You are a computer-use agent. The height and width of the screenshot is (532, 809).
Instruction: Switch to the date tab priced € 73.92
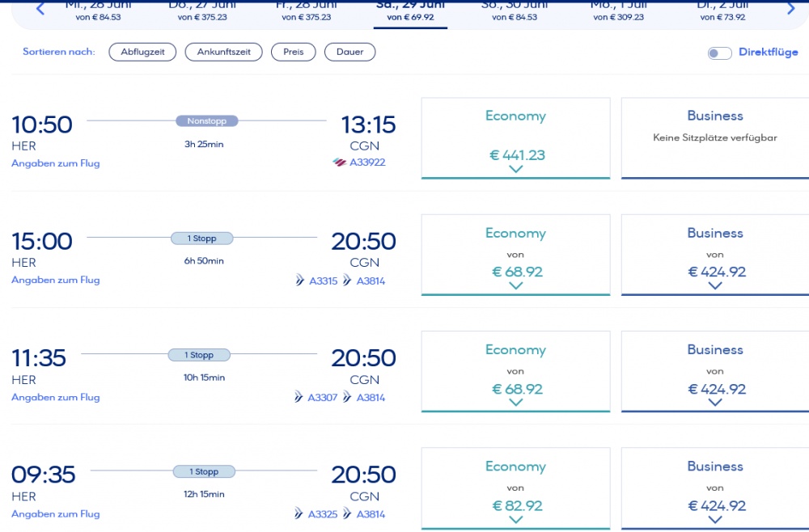(x=721, y=11)
